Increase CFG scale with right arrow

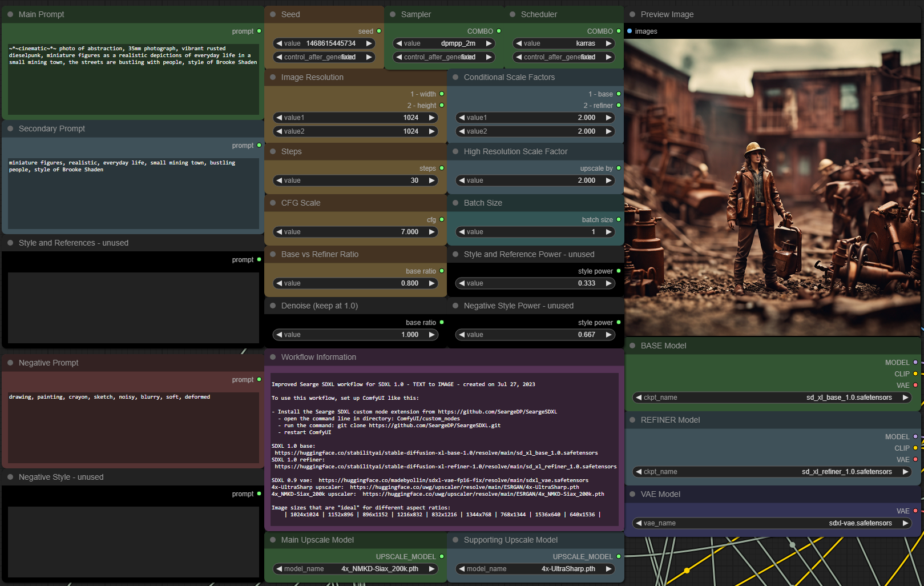tap(432, 232)
